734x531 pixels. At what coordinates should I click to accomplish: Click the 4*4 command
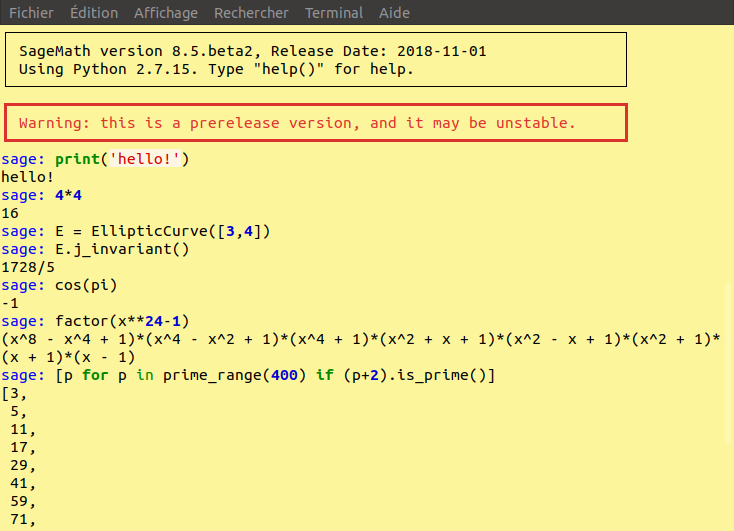coord(68,195)
